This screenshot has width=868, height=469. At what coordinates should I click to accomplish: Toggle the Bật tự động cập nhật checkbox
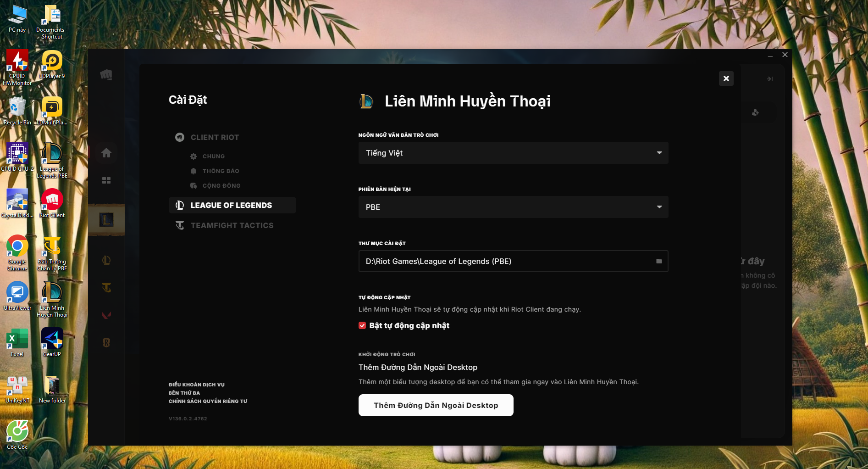pyautogui.click(x=362, y=325)
